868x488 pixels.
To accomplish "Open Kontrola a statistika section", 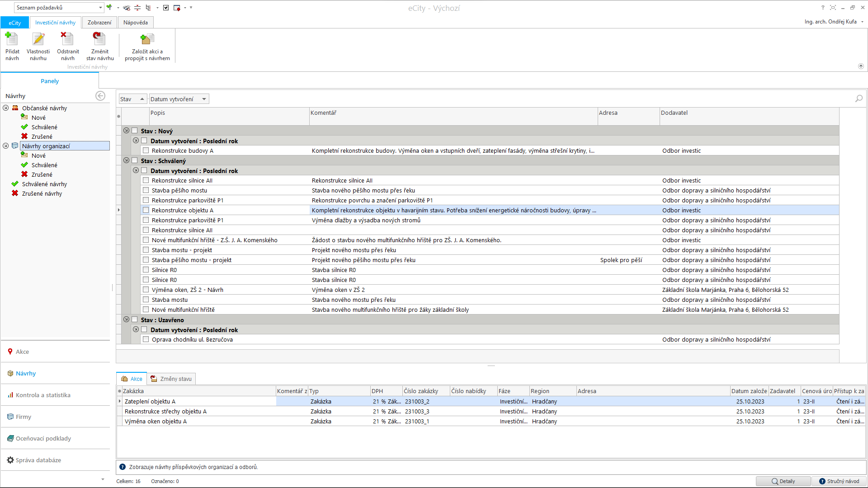I will tap(55, 395).
